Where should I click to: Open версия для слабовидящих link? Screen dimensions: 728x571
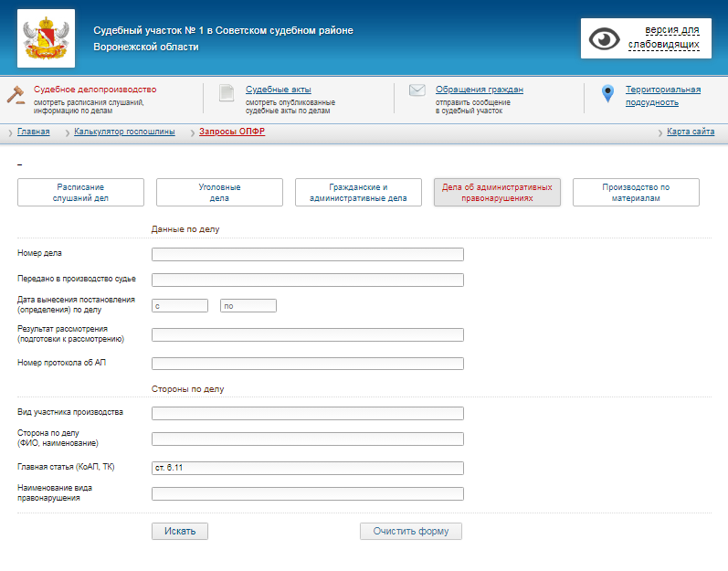pos(664,37)
